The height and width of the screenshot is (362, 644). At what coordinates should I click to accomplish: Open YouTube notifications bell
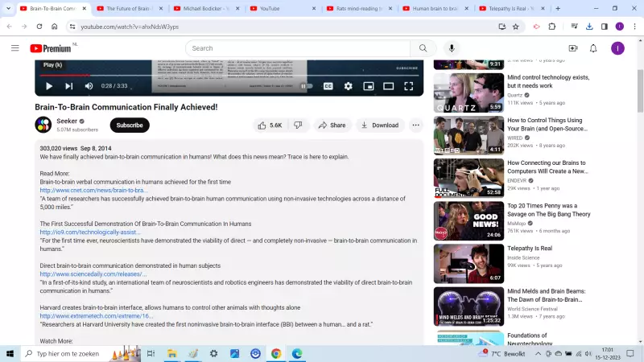click(593, 48)
